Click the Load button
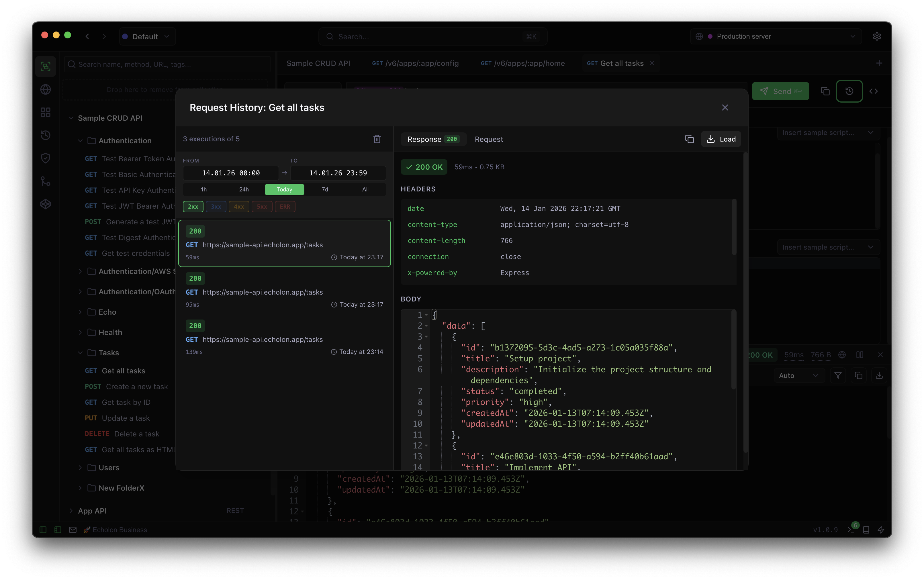The image size is (924, 580). [x=721, y=139]
